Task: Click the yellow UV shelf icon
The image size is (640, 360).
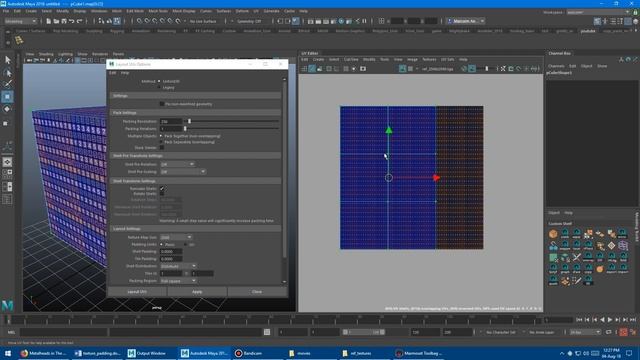Action: [19, 40]
